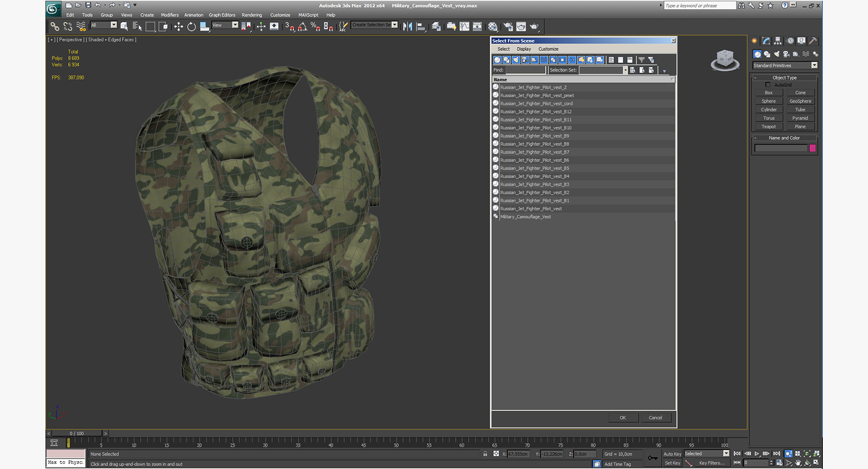The image size is (868, 469).
Task: Click the Mirror tool icon
Action: coord(408,26)
